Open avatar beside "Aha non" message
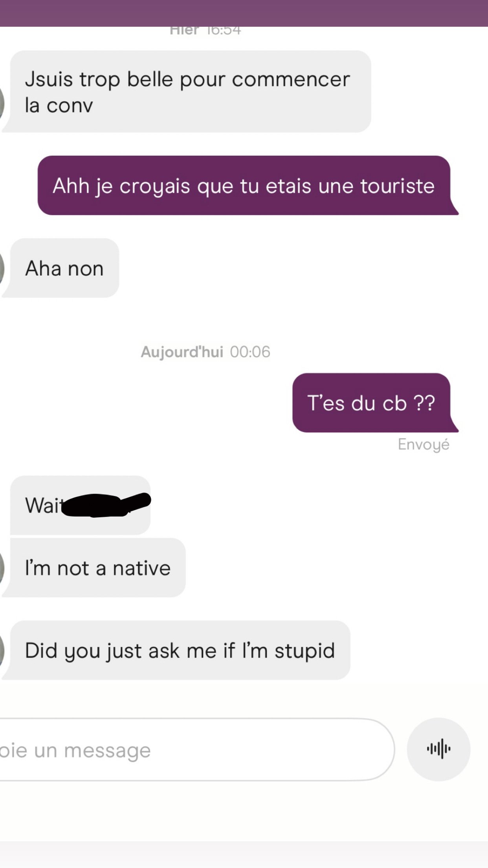Viewport: 488px width, 868px height. [x=2, y=268]
